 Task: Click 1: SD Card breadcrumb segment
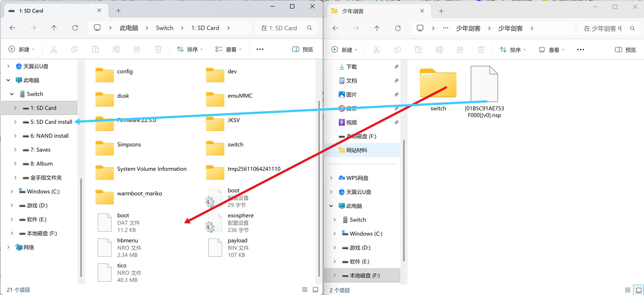pyautogui.click(x=205, y=28)
